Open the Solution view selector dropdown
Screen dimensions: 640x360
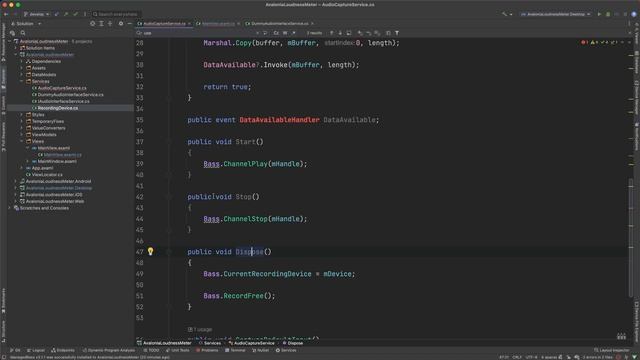(26, 24)
